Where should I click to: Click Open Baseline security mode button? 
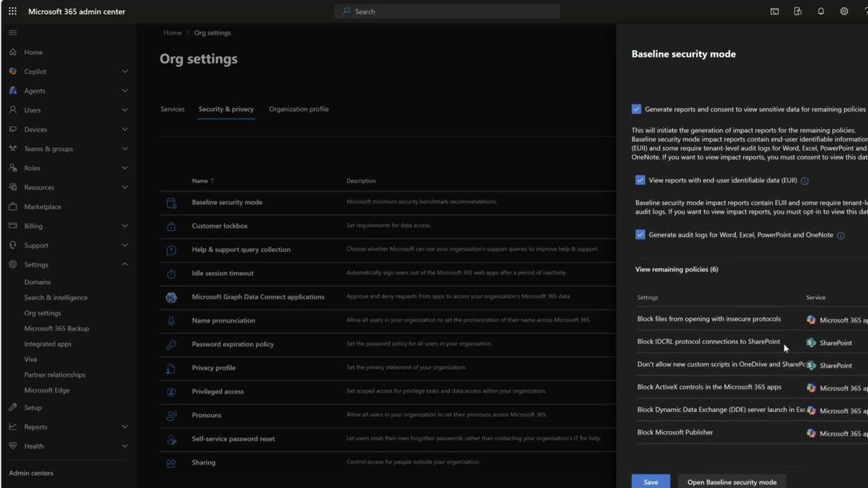[x=732, y=482]
